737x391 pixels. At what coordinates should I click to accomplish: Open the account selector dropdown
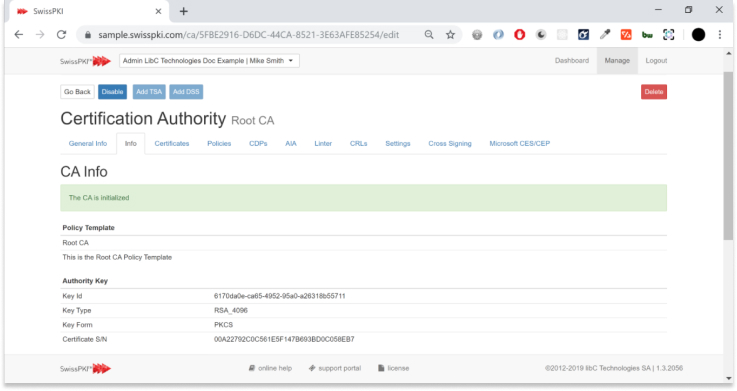tap(209, 61)
